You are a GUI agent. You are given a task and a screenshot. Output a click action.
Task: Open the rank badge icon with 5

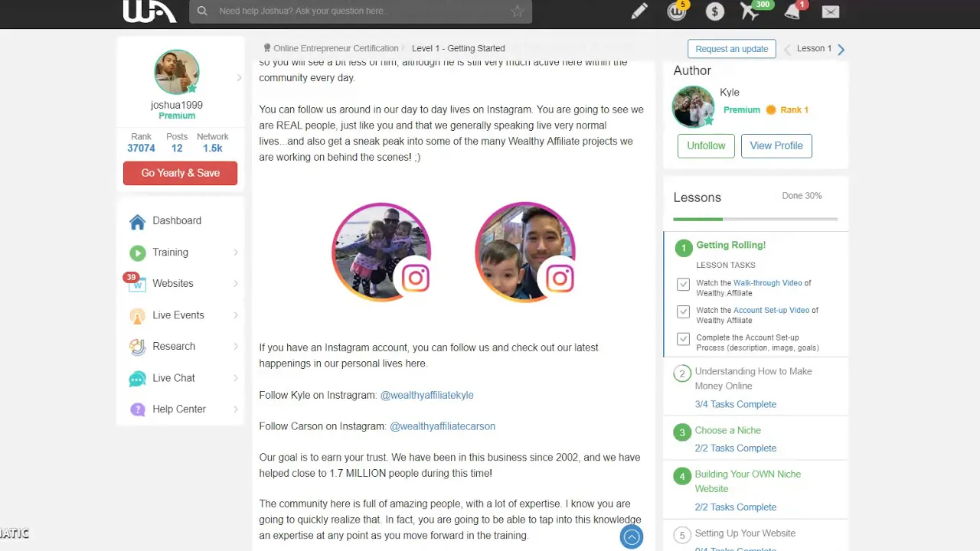[677, 11]
